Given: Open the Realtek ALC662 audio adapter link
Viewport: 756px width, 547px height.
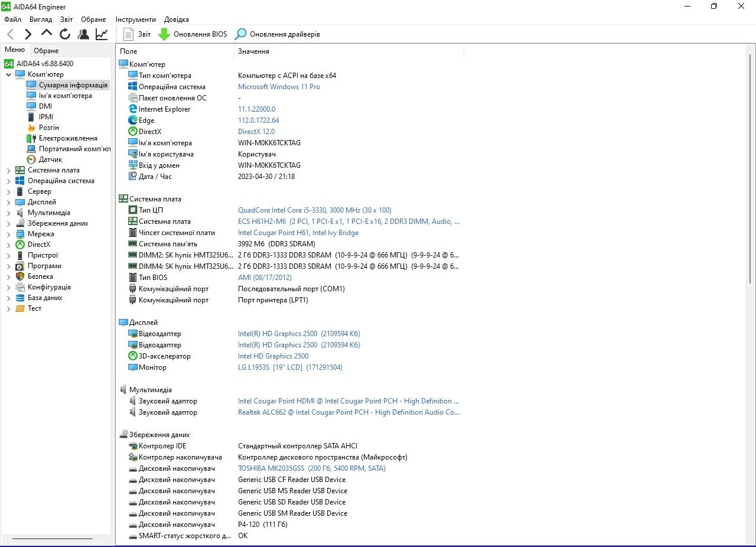Looking at the screenshot, I should tap(348, 412).
